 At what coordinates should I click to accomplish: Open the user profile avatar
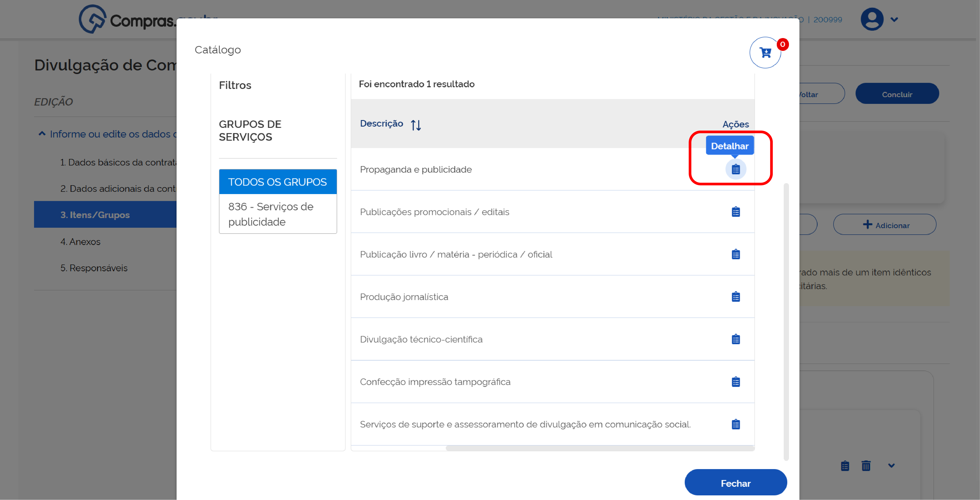coord(872,19)
